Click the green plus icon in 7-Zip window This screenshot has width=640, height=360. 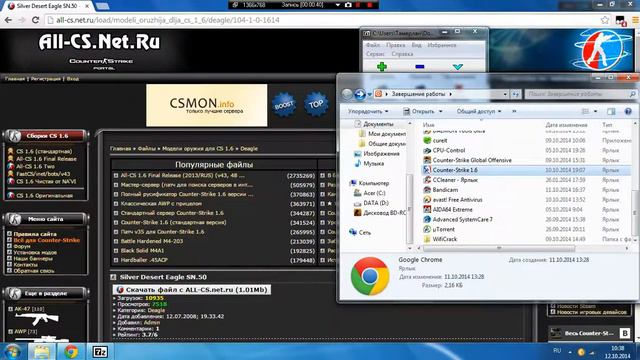[x=382, y=67]
